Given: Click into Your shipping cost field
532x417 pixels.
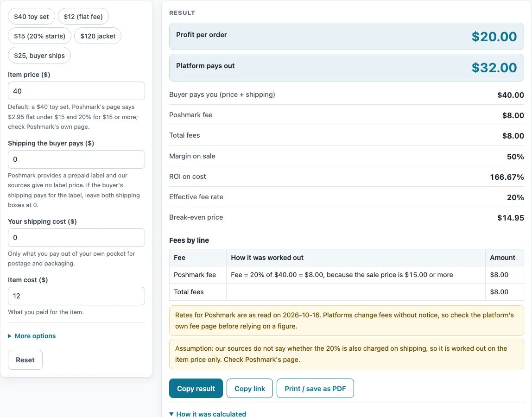Looking at the screenshot, I should 76,238.
